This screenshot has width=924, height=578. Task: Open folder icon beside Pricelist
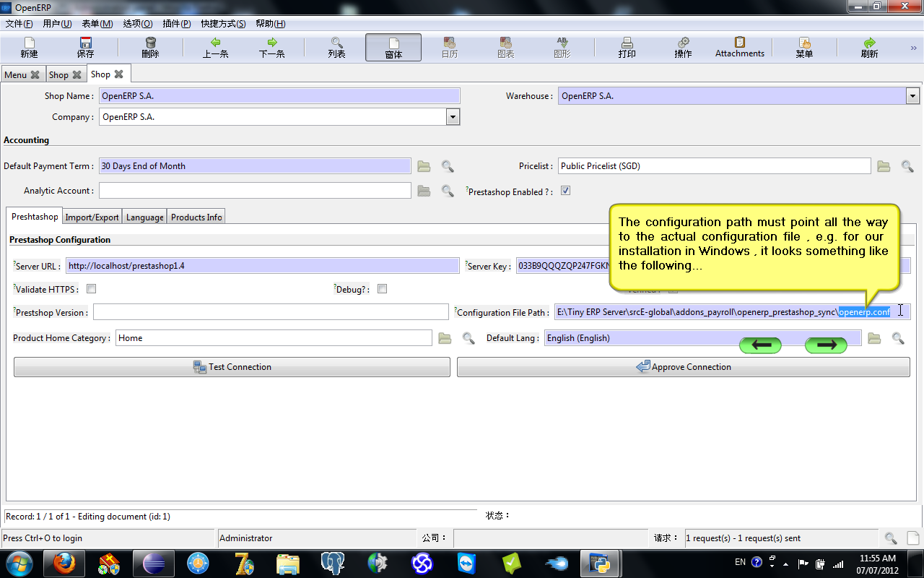tap(884, 166)
